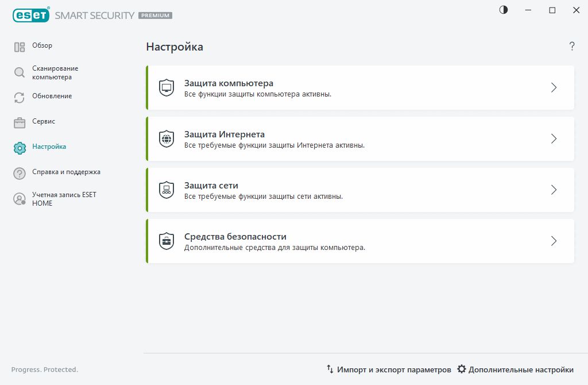Click the Обновление refresh icon

(19, 97)
